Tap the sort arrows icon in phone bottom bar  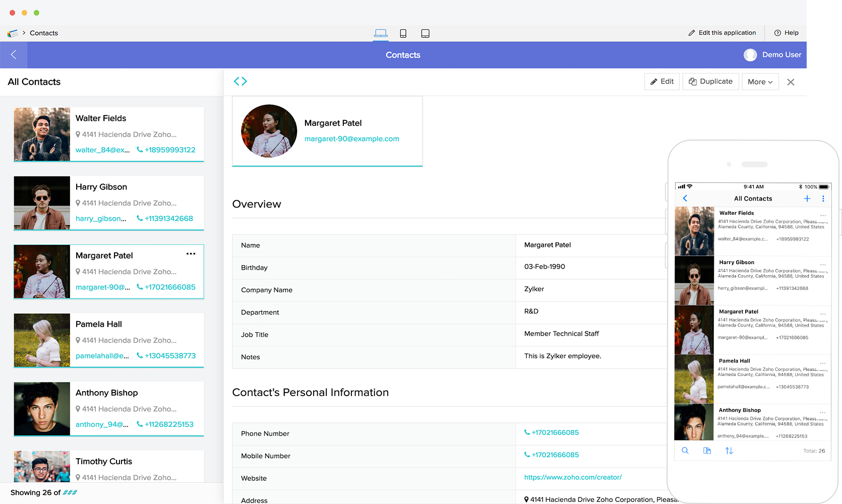(729, 451)
